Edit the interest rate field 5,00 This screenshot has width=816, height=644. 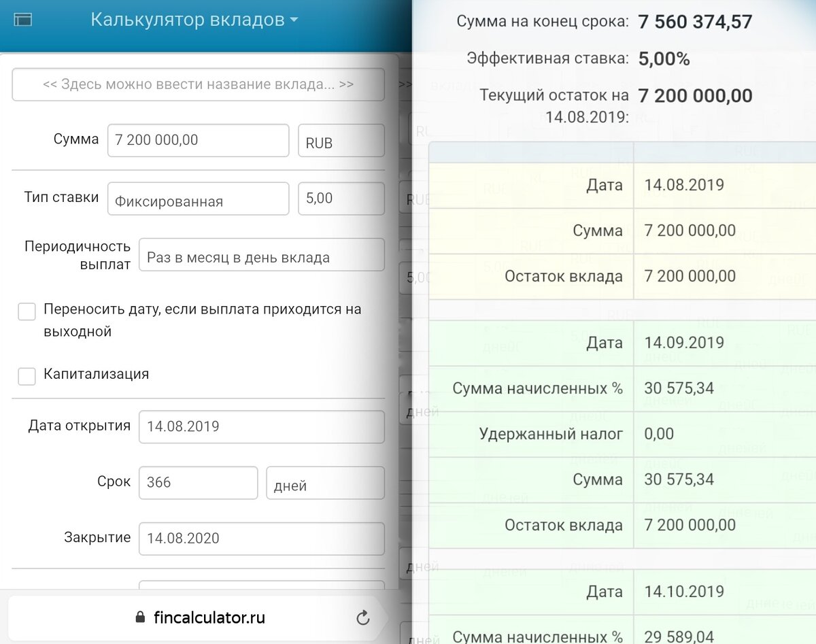341,199
